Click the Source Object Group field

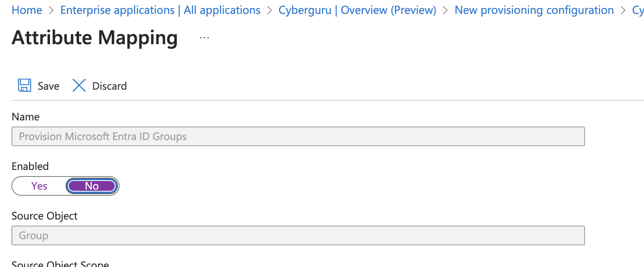(x=298, y=235)
